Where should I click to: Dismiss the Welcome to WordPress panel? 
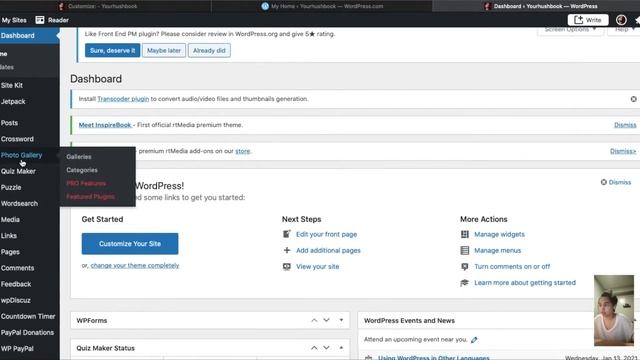coord(616,182)
